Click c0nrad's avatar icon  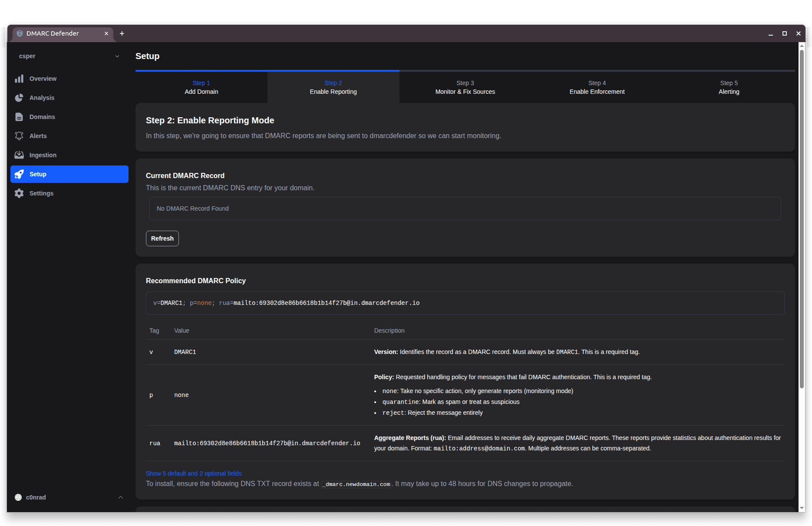point(18,497)
